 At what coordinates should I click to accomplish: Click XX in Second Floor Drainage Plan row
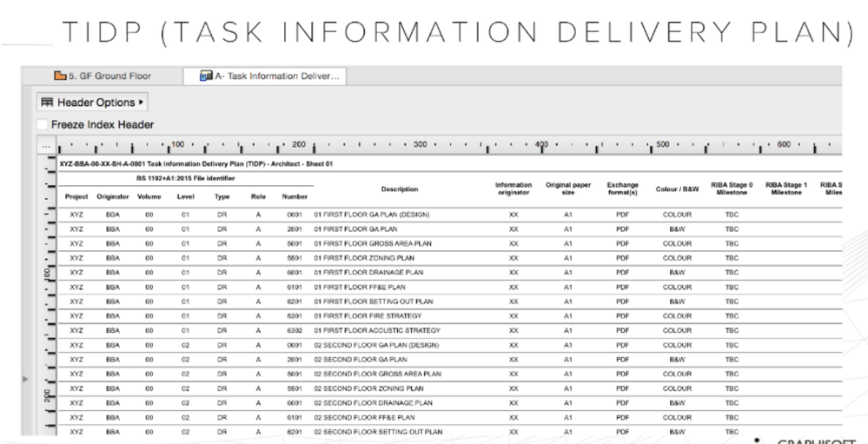(514, 403)
